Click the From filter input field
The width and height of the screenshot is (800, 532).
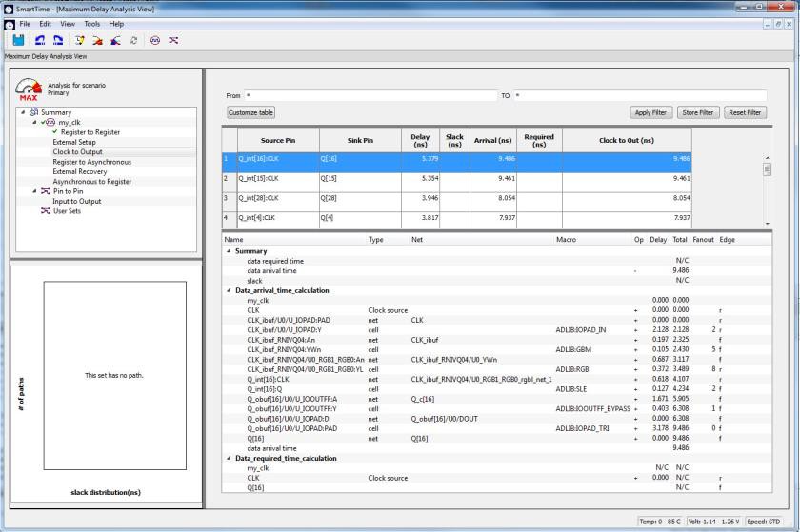click(x=370, y=96)
